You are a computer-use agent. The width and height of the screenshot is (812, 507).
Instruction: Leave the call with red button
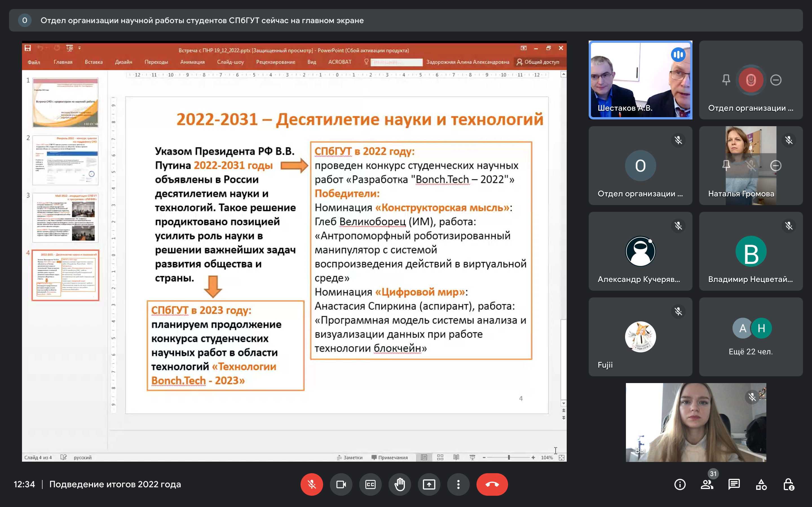[x=492, y=484]
